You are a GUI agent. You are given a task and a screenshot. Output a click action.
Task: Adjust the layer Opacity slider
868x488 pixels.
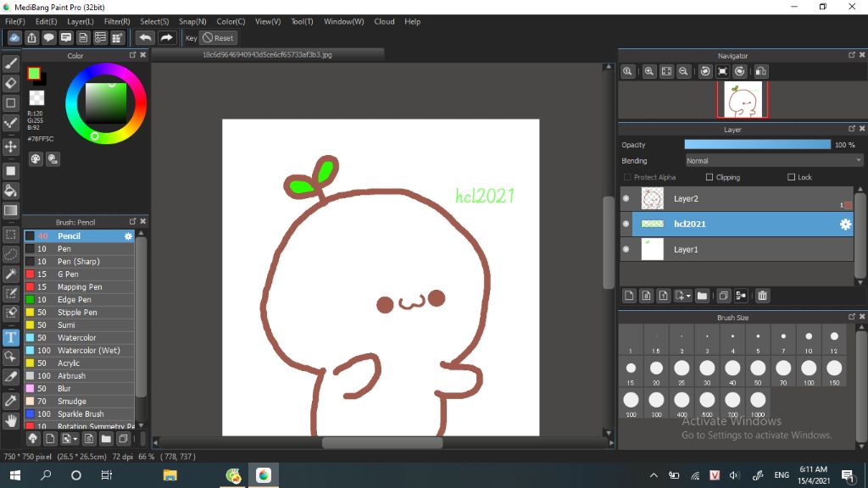[x=757, y=145]
